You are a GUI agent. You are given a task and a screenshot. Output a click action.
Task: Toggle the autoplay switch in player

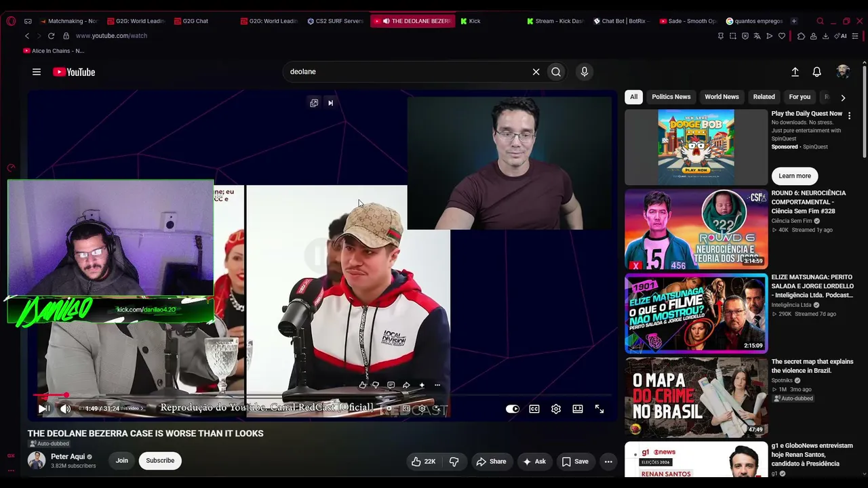pyautogui.click(x=513, y=409)
